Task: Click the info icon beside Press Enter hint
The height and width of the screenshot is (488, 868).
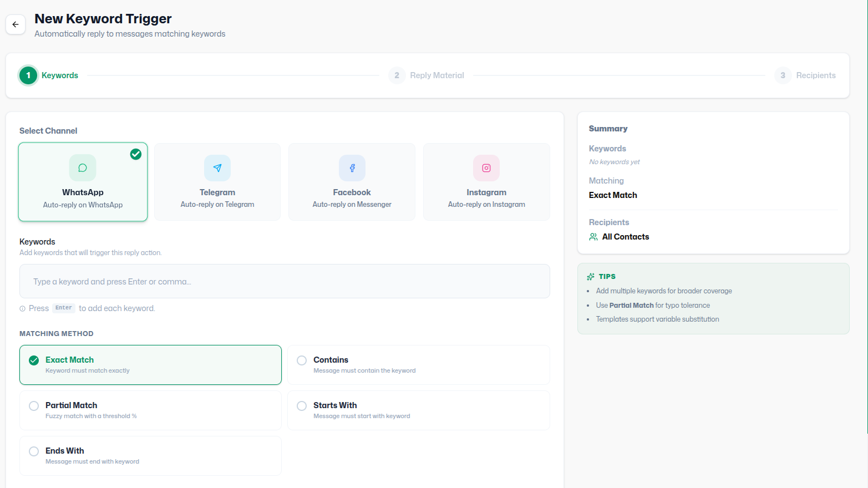Action: pos(23,309)
